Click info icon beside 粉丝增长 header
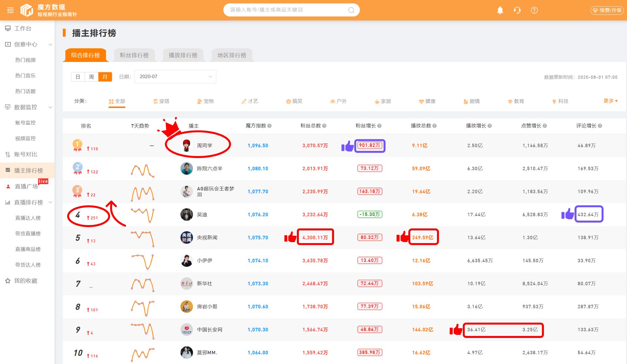 click(379, 126)
